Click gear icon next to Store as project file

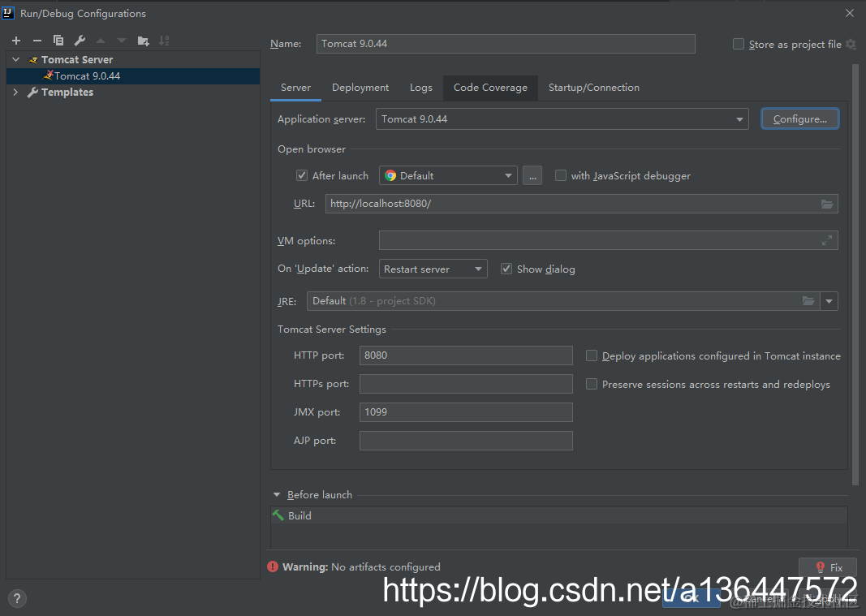pos(851,44)
